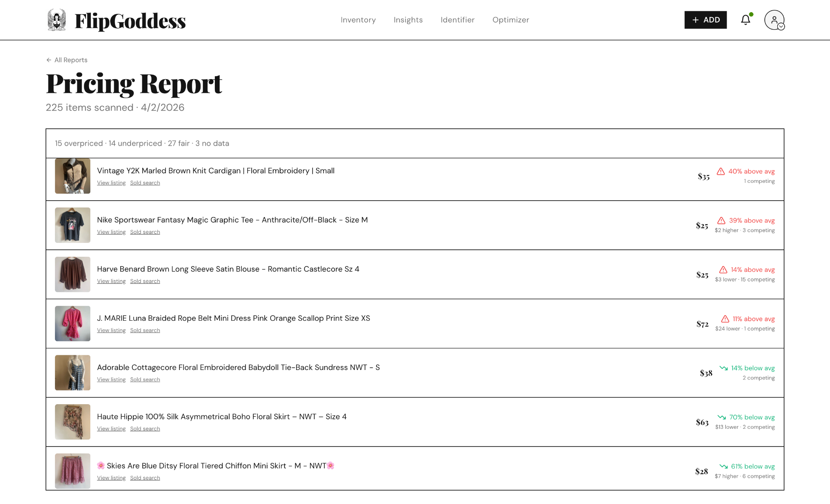View listing for the Skies Are Blue skirt
Screen dimensions: 830x504
tap(111, 478)
